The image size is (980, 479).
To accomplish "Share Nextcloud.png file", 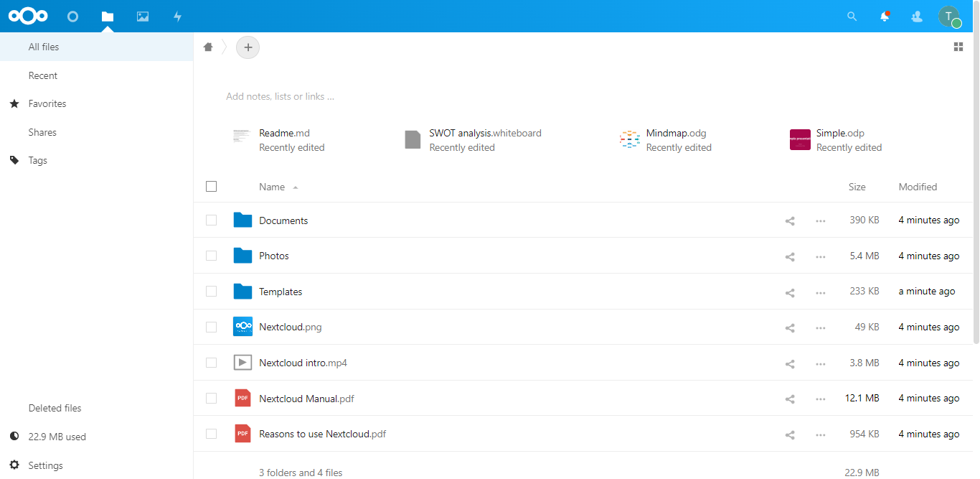I will coord(790,327).
